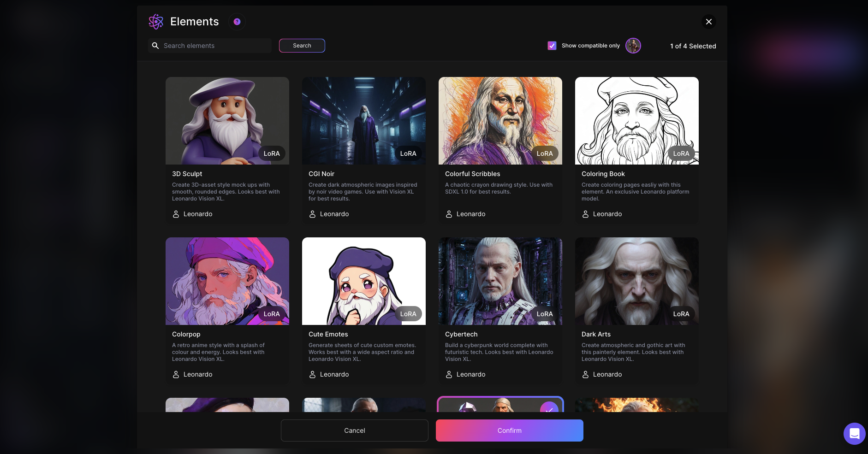Select the Colorful Scribbles element thumbnail
Screen dimensions: 868x454
point(500,121)
